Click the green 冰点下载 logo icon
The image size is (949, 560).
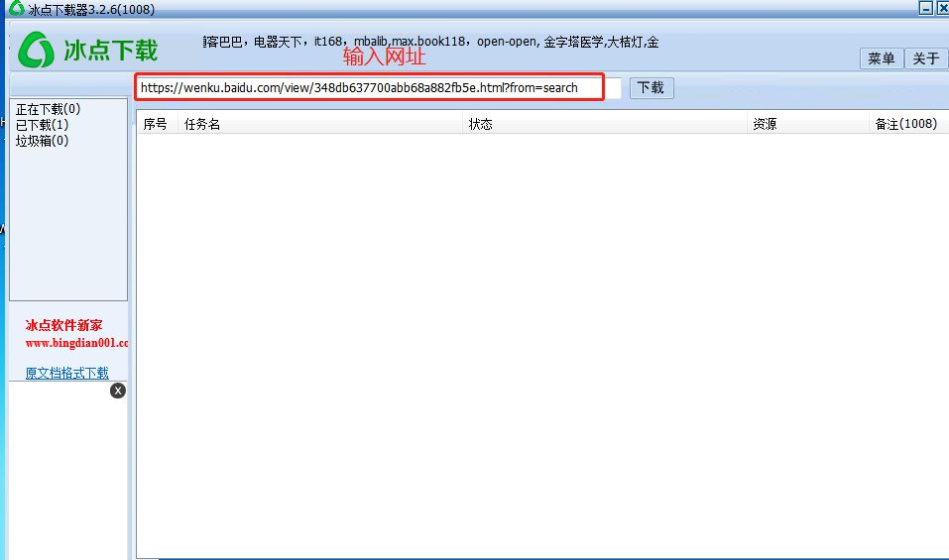36,50
